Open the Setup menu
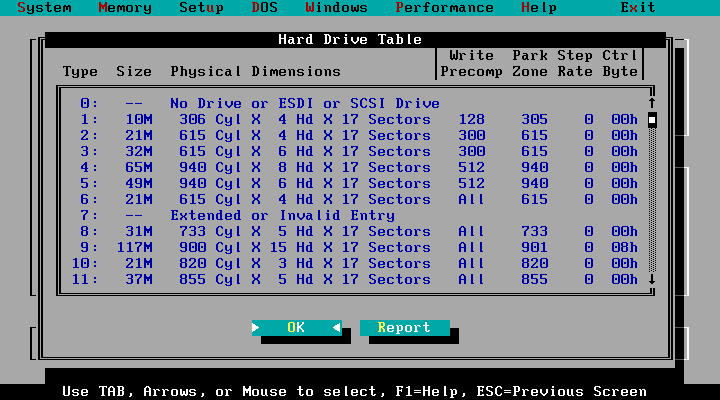 (201, 8)
